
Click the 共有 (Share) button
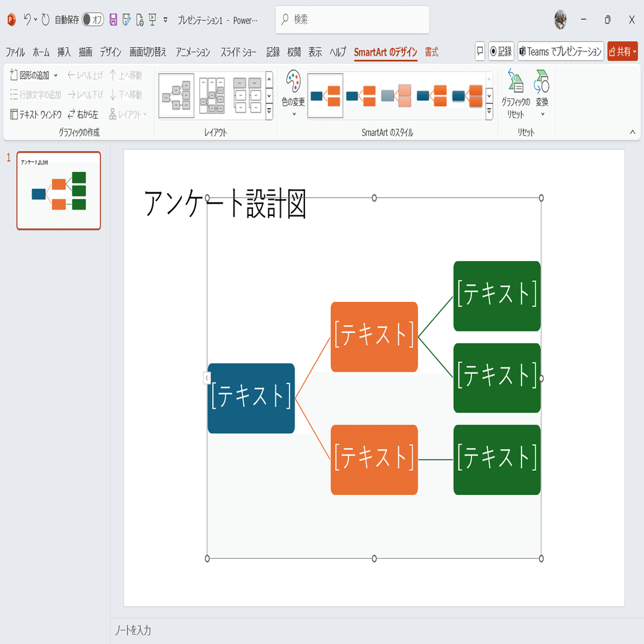(621, 51)
